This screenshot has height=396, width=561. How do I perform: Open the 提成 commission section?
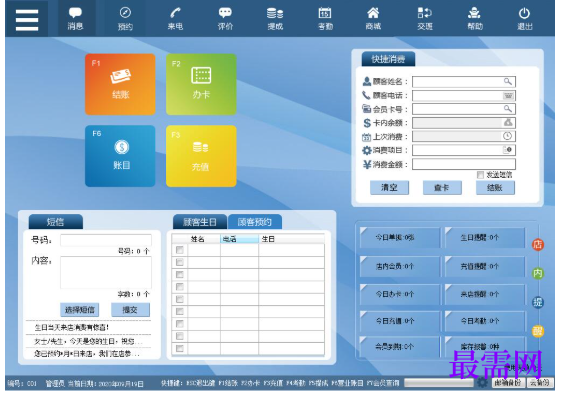(275, 18)
